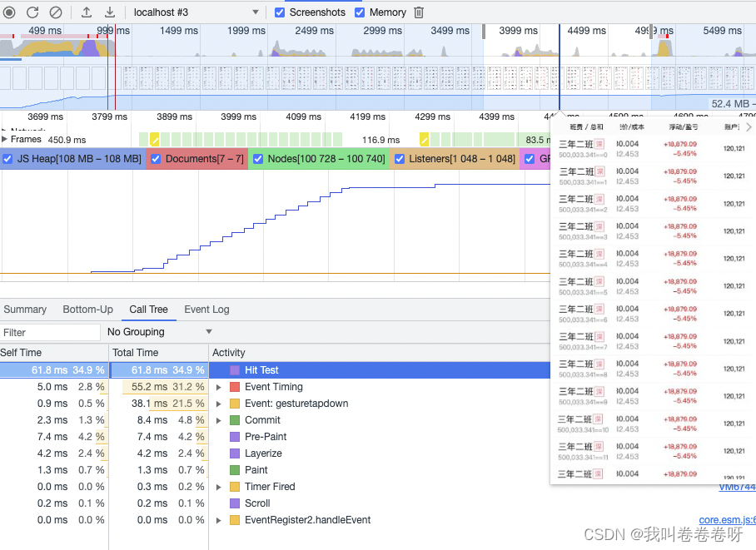Click the 4099 ms ruler label
Image resolution: width=756 pixels, height=550 pixels.
(x=304, y=116)
